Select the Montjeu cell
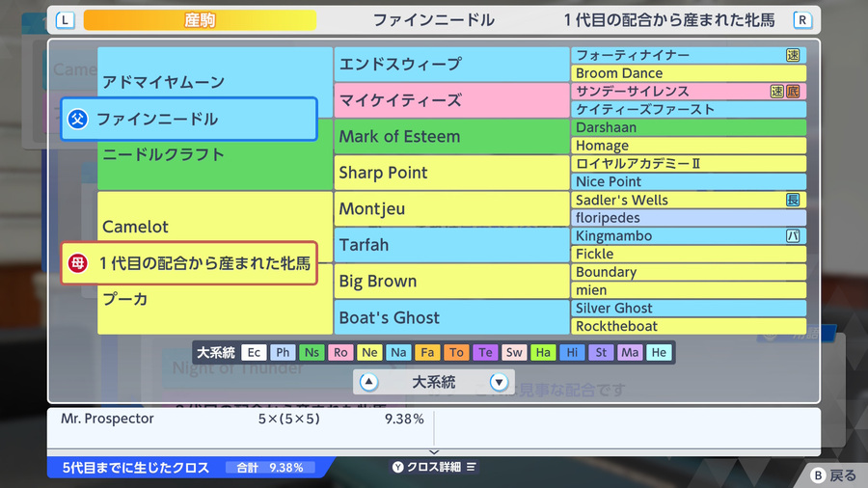 tap(451, 208)
